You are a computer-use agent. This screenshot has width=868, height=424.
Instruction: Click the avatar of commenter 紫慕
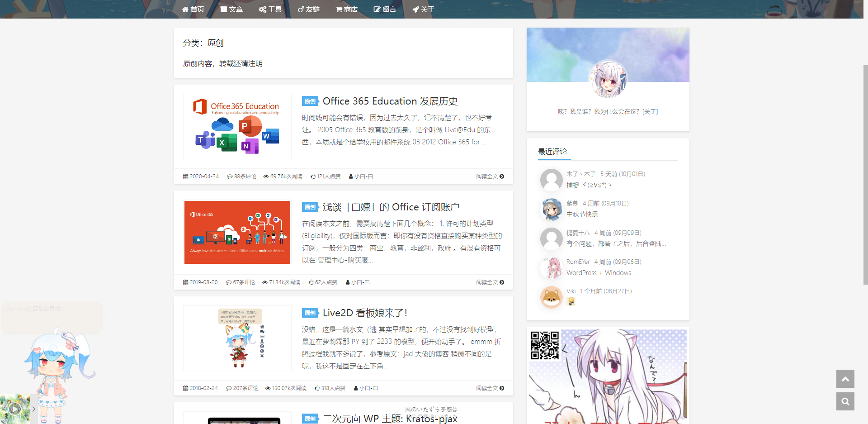tap(552, 209)
